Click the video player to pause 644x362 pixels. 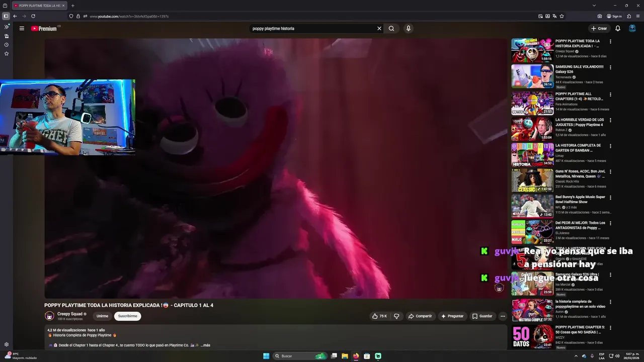[x=276, y=168]
